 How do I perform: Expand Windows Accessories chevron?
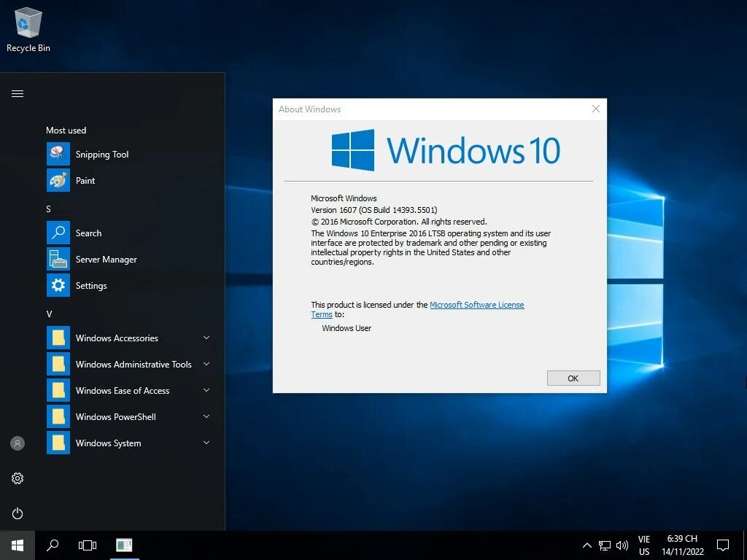[x=206, y=338]
